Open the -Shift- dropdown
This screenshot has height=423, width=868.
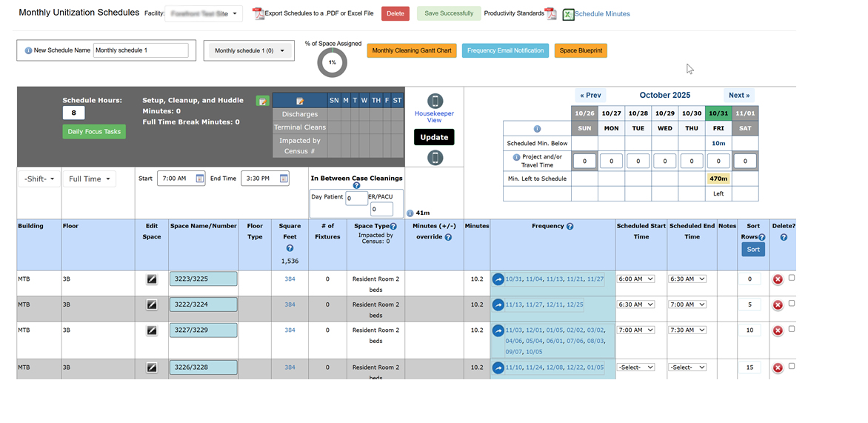pos(39,179)
